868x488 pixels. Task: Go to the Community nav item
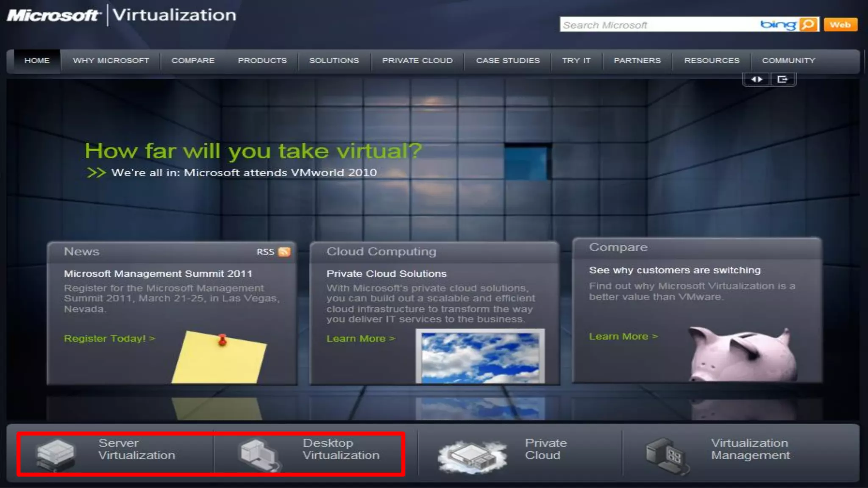coord(788,61)
